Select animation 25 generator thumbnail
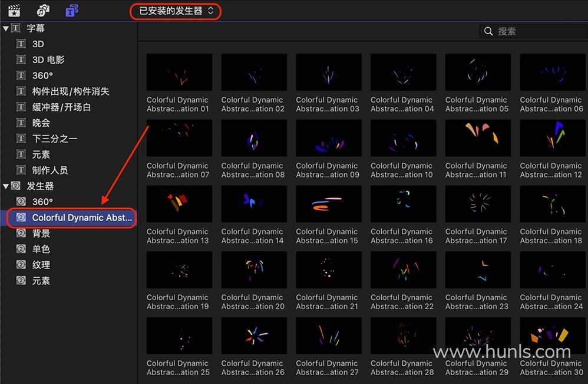588x384 pixels. click(x=179, y=336)
